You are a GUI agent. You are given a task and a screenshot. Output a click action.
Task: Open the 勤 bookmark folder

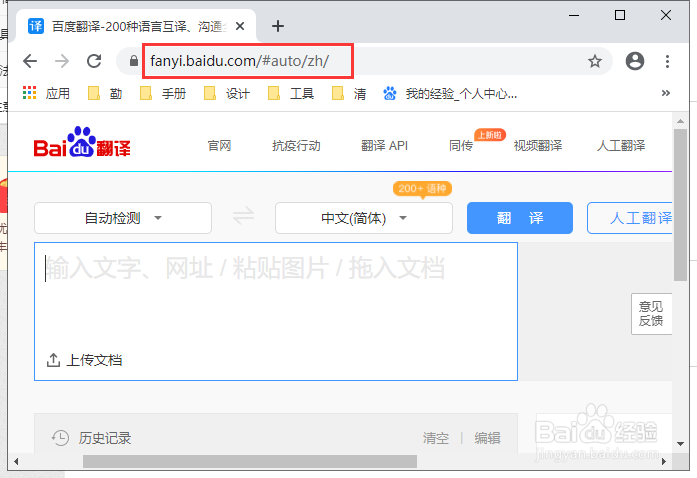coord(105,93)
